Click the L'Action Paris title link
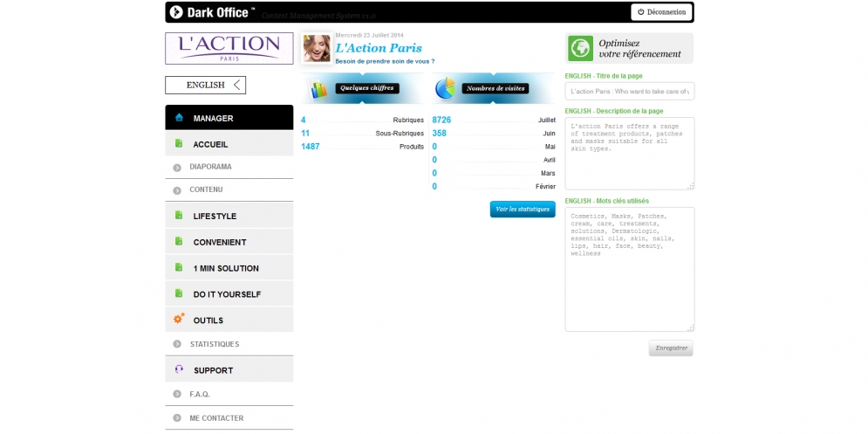The image size is (868, 434). click(x=379, y=48)
